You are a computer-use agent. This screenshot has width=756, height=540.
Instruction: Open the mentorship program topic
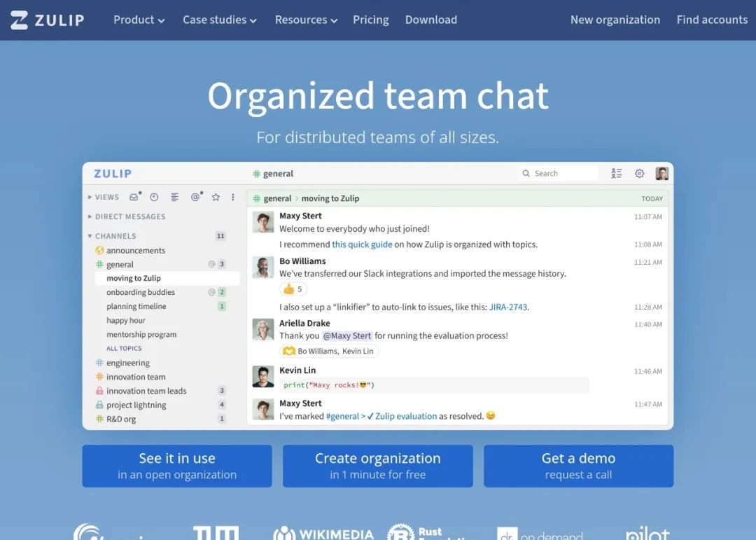click(x=141, y=334)
